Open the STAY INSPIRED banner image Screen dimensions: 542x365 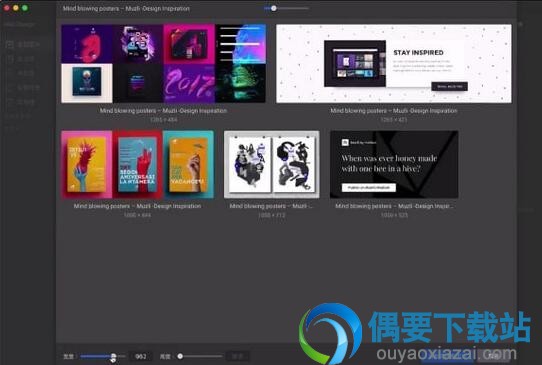coord(394,64)
